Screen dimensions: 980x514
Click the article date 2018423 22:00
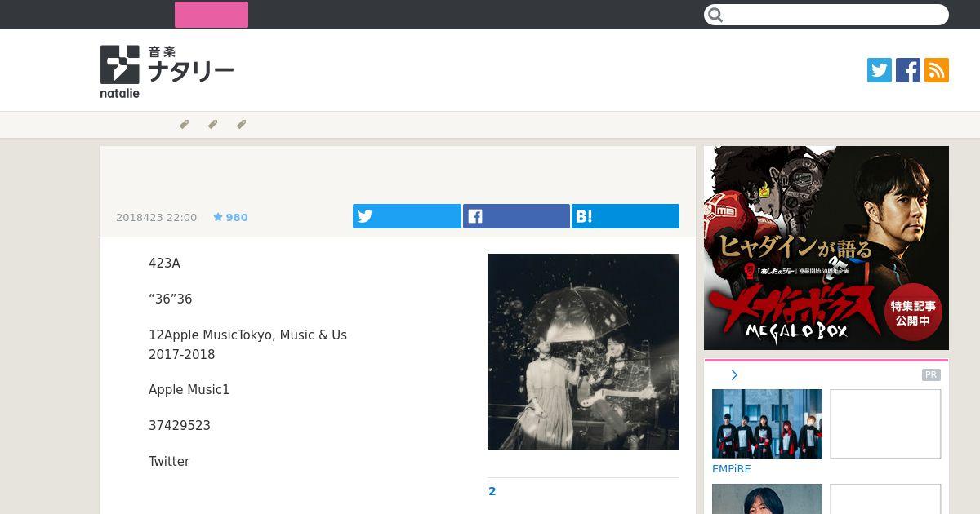[157, 217]
